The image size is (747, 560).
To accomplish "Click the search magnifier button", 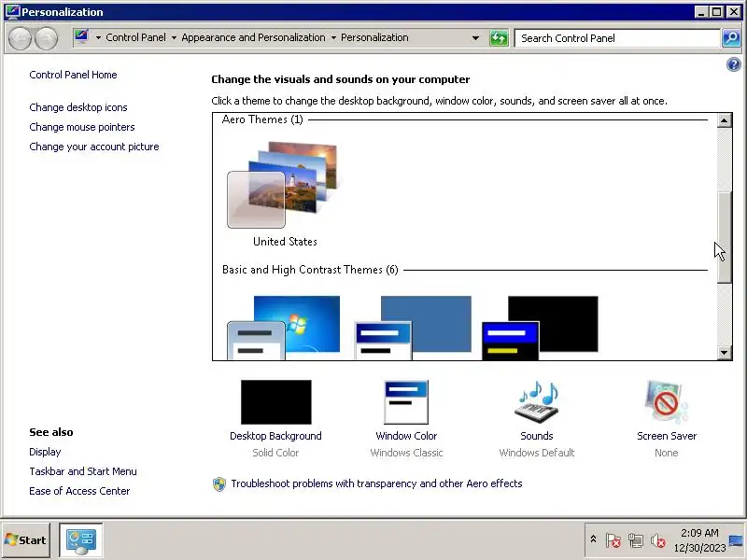I will [731, 38].
